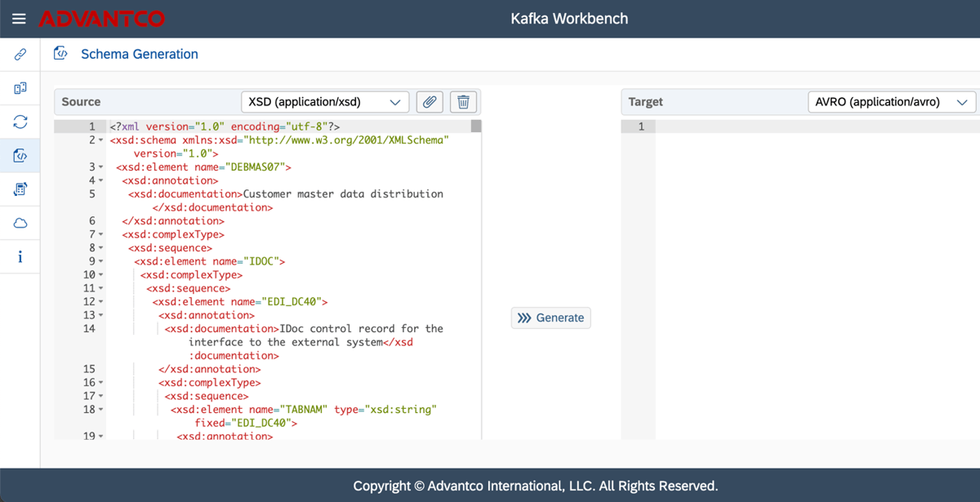
Task: Collapse the DEBMAS07 element at line 3
Action: tap(100, 167)
